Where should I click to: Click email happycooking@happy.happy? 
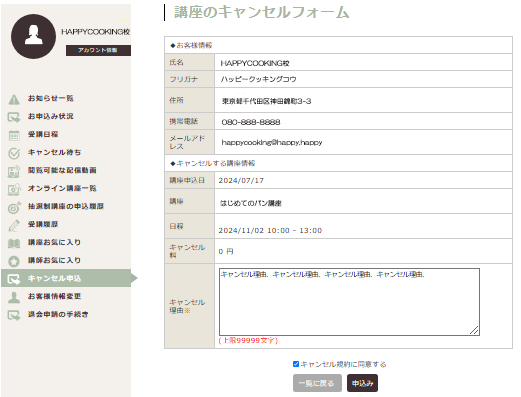[272, 142]
